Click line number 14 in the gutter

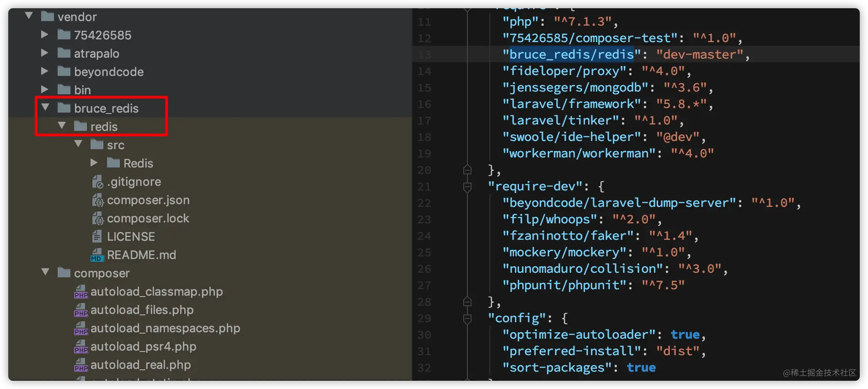click(x=424, y=71)
